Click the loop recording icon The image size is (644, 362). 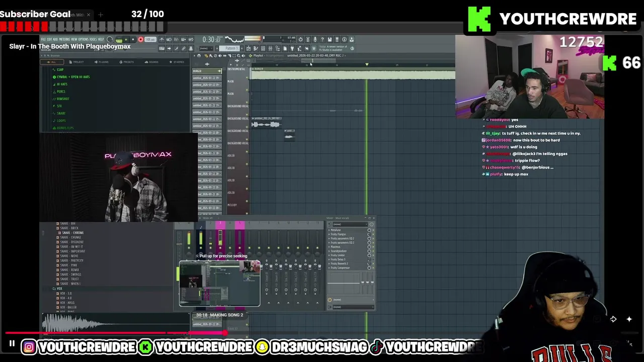click(191, 39)
